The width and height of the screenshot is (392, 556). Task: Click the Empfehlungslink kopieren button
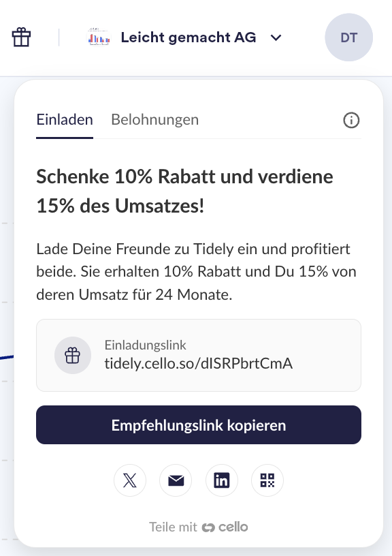199,424
